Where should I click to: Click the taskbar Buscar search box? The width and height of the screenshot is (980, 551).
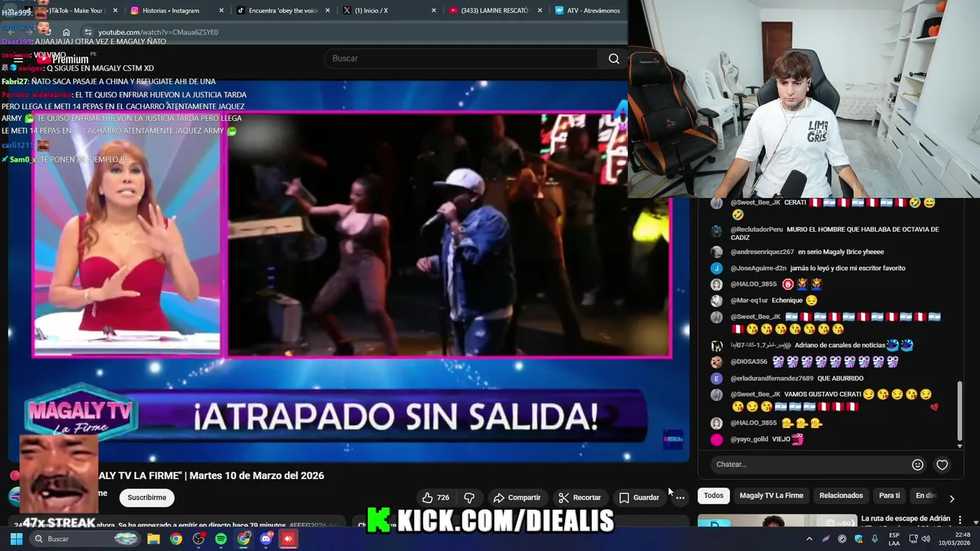(84, 539)
